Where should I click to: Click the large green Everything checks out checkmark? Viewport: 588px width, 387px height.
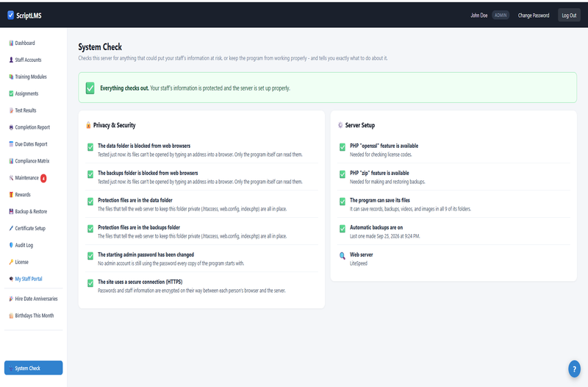pyautogui.click(x=90, y=88)
